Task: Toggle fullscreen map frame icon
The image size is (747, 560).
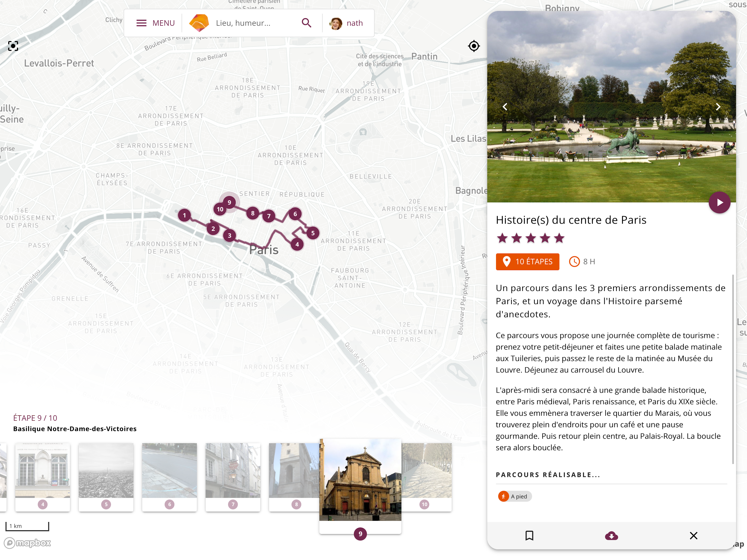Action: [x=13, y=46]
